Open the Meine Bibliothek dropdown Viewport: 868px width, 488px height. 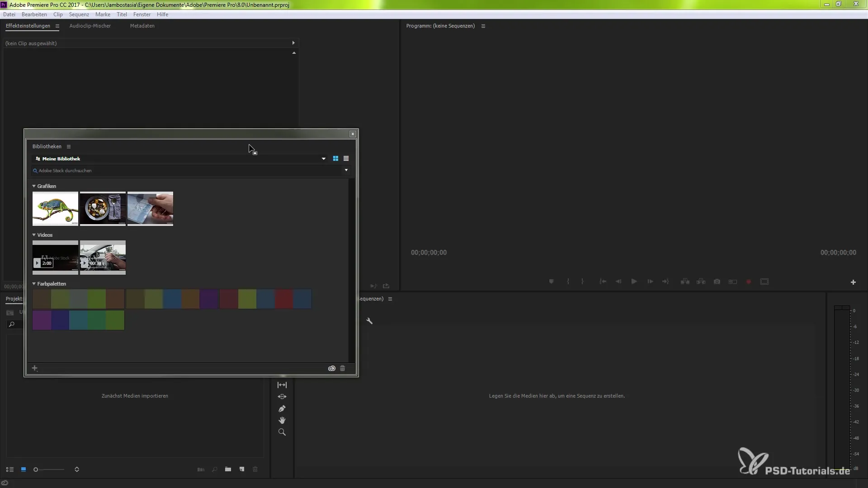[323, 159]
